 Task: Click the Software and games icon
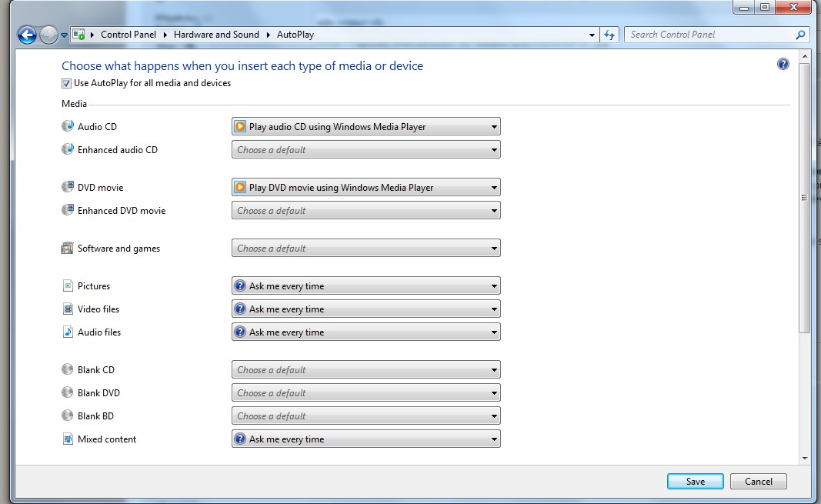pyautogui.click(x=68, y=249)
